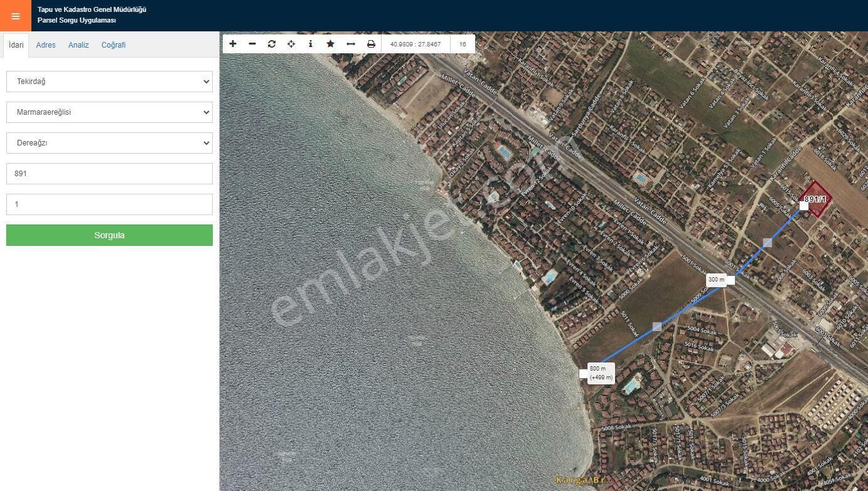Click the coordinates 40.9809 : 27.8467
The width and height of the screenshot is (868, 491).
pos(415,45)
